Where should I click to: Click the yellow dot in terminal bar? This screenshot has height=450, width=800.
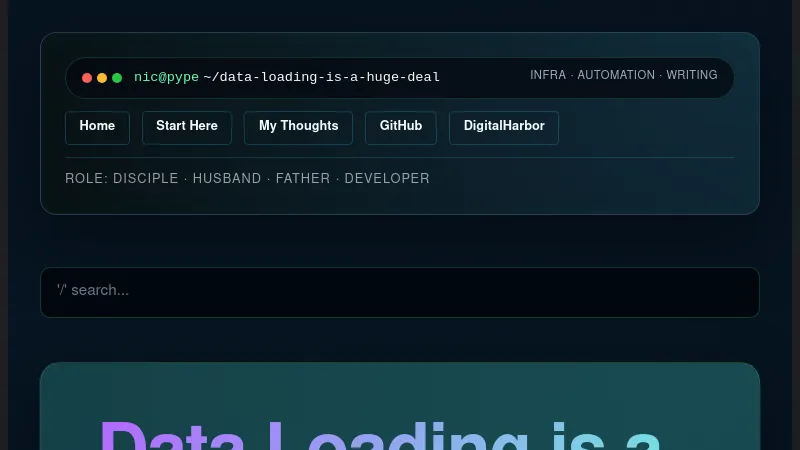102,78
